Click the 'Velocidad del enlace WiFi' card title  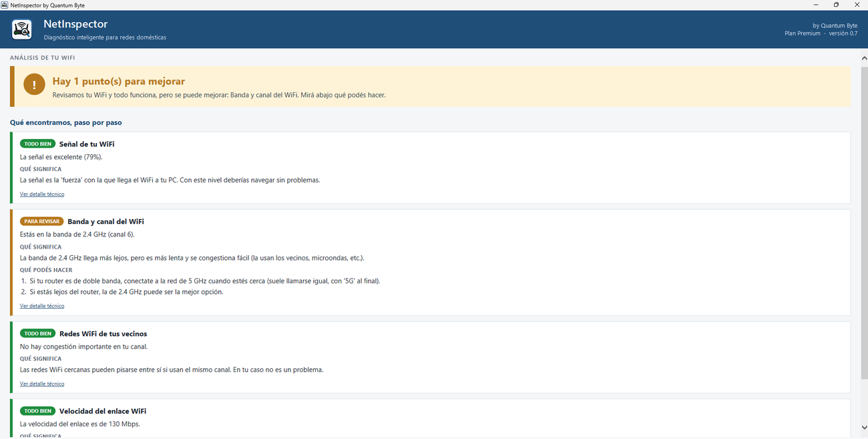tap(103, 411)
